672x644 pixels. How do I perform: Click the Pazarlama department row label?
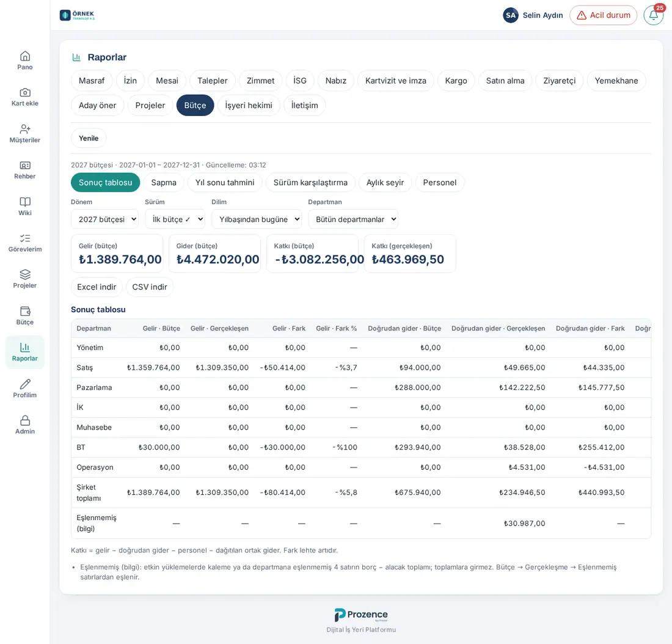[x=94, y=387]
